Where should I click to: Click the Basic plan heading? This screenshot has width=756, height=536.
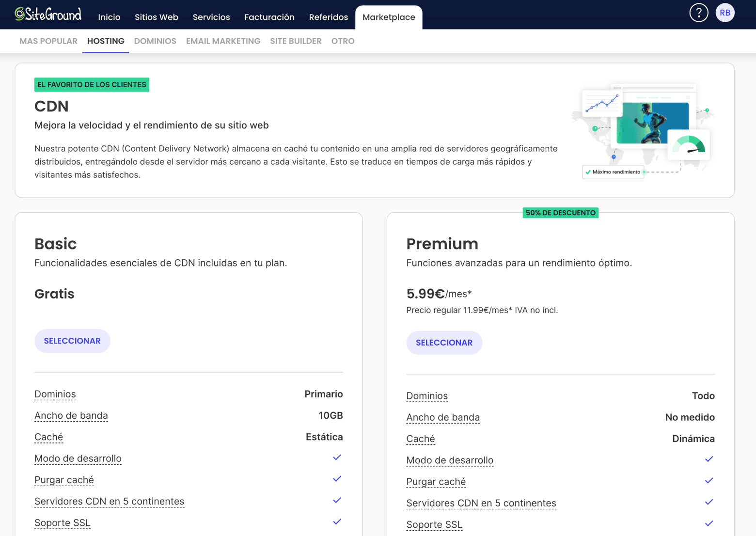point(56,244)
